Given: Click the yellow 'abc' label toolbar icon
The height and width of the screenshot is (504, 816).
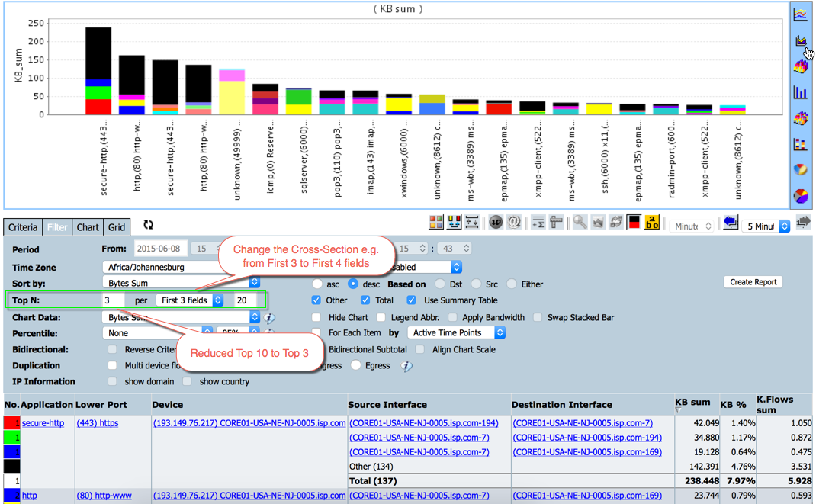Looking at the screenshot, I should (651, 223).
